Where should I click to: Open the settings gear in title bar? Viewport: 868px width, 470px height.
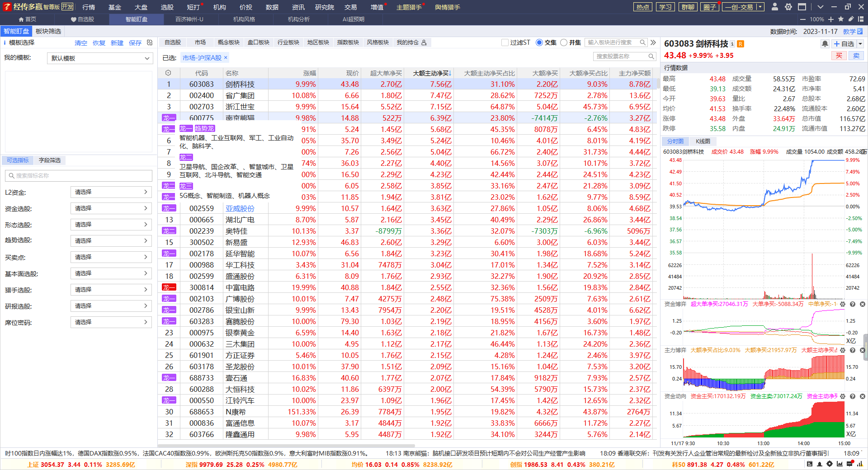click(x=788, y=7)
